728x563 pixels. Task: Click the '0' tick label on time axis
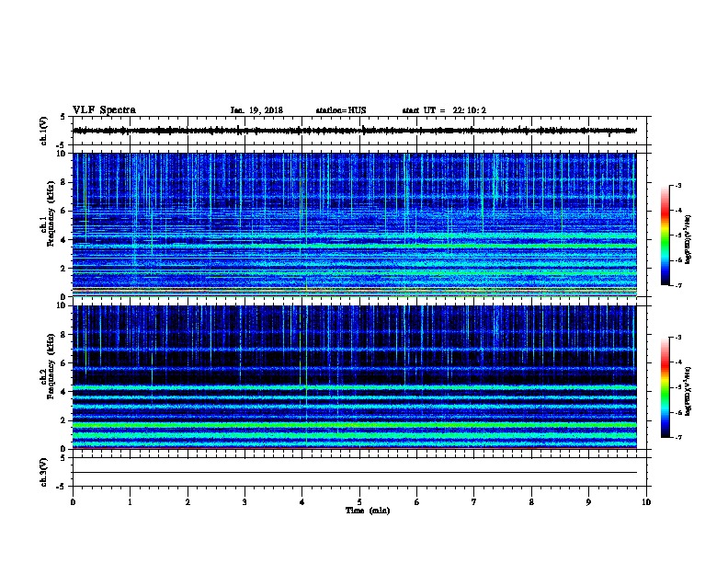tap(73, 502)
